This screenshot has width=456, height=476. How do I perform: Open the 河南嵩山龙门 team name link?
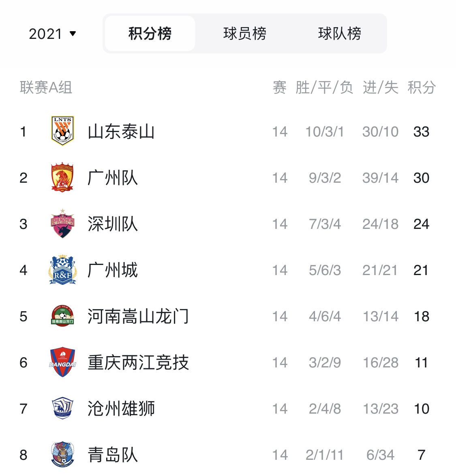pyautogui.click(x=138, y=316)
